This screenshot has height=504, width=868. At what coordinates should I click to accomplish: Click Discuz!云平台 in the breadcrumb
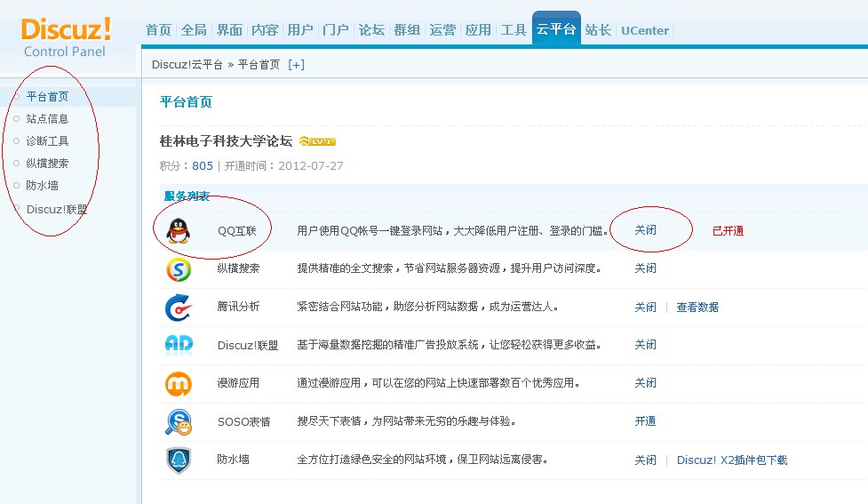coord(187,65)
